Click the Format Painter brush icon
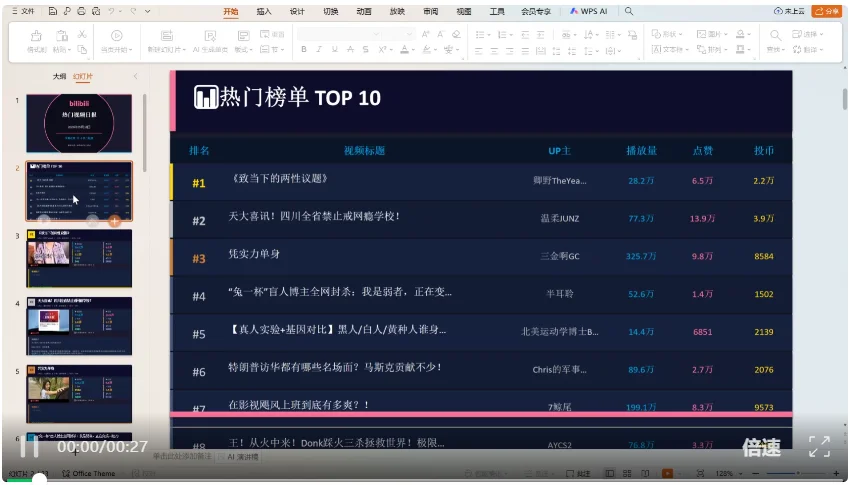The height and width of the screenshot is (485, 850). [36, 36]
